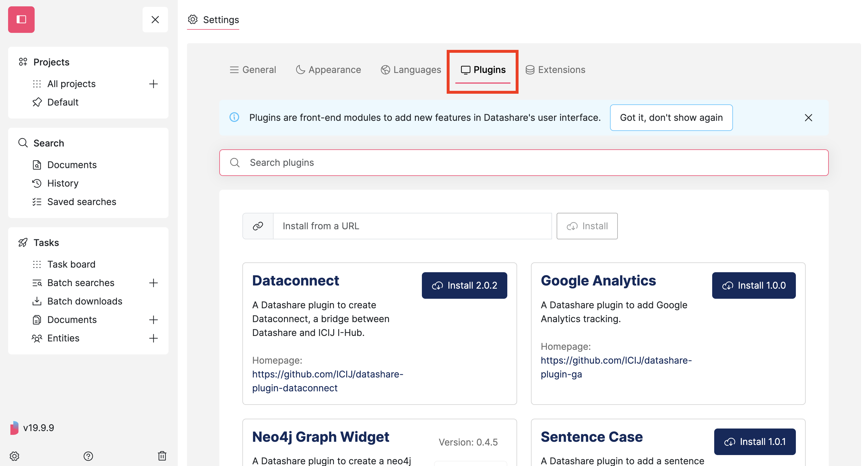The width and height of the screenshot is (868, 466).
Task: Click "Got it, don't show again"
Action: [x=671, y=118]
